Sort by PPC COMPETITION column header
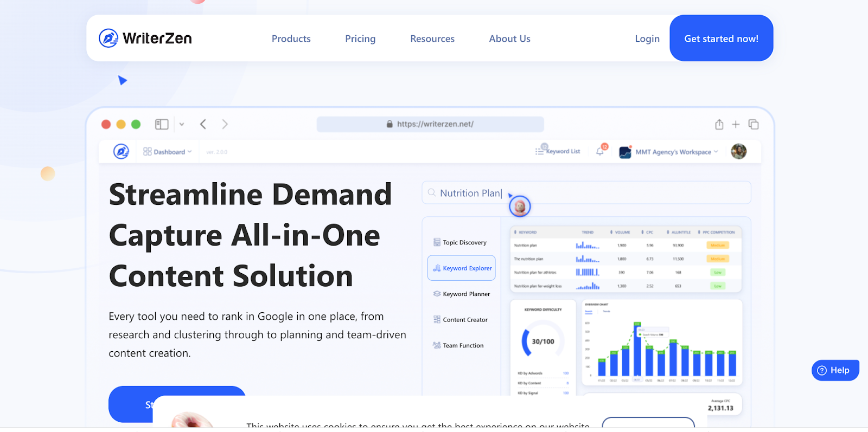This screenshot has height=432, width=868. [x=716, y=232]
